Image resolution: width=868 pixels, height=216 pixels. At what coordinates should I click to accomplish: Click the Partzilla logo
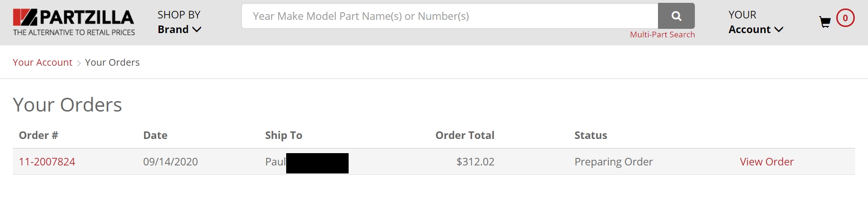coord(74,22)
